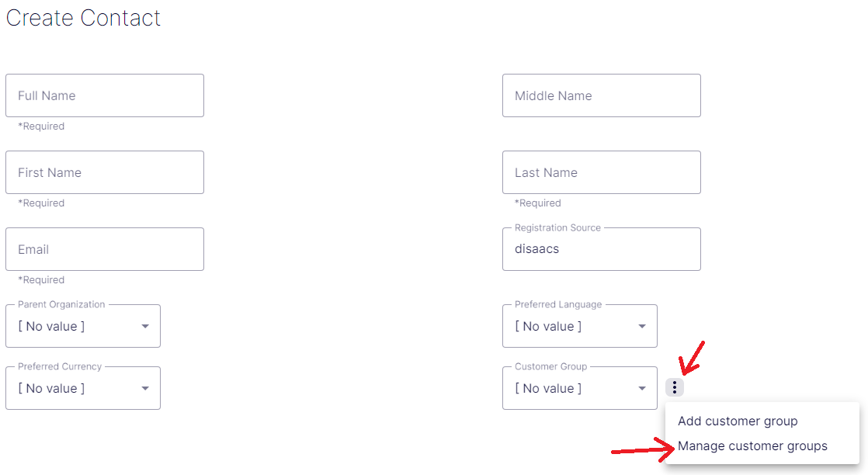
Task: Click the Preferred Currency dropdown arrow
Action: (x=145, y=388)
